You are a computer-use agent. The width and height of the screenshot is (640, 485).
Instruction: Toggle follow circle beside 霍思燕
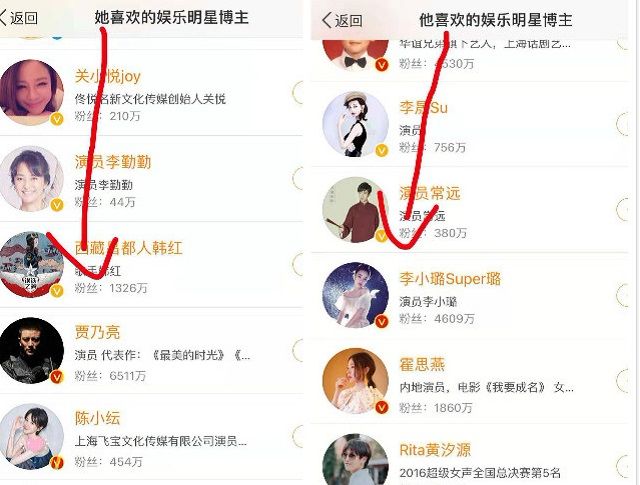coord(622,380)
